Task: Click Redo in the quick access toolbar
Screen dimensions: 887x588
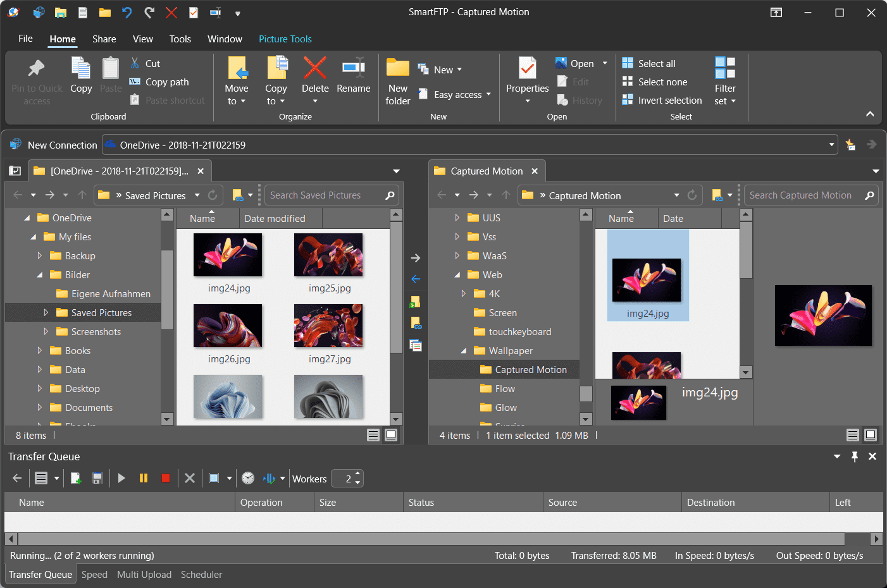Action: pos(149,12)
